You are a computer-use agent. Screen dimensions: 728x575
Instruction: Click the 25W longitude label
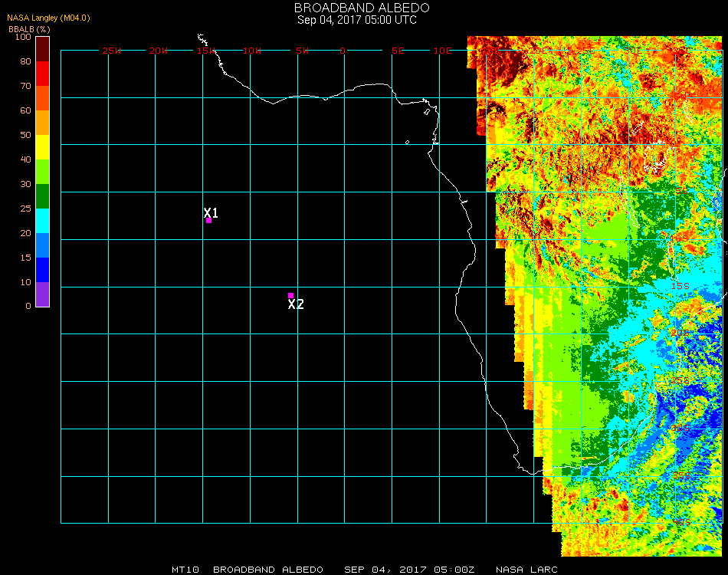[x=112, y=51]
